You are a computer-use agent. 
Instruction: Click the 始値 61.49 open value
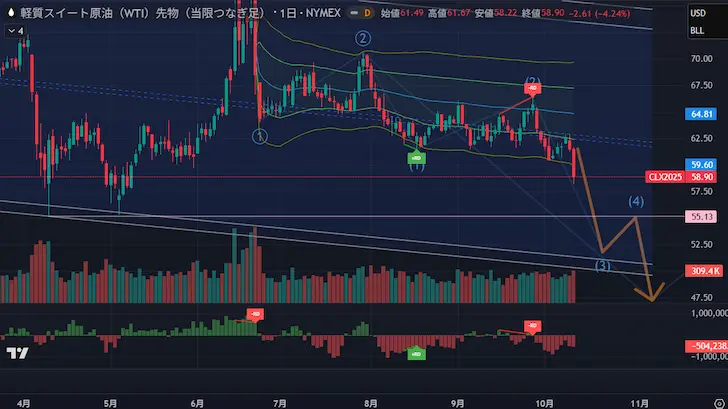point(402,13)
